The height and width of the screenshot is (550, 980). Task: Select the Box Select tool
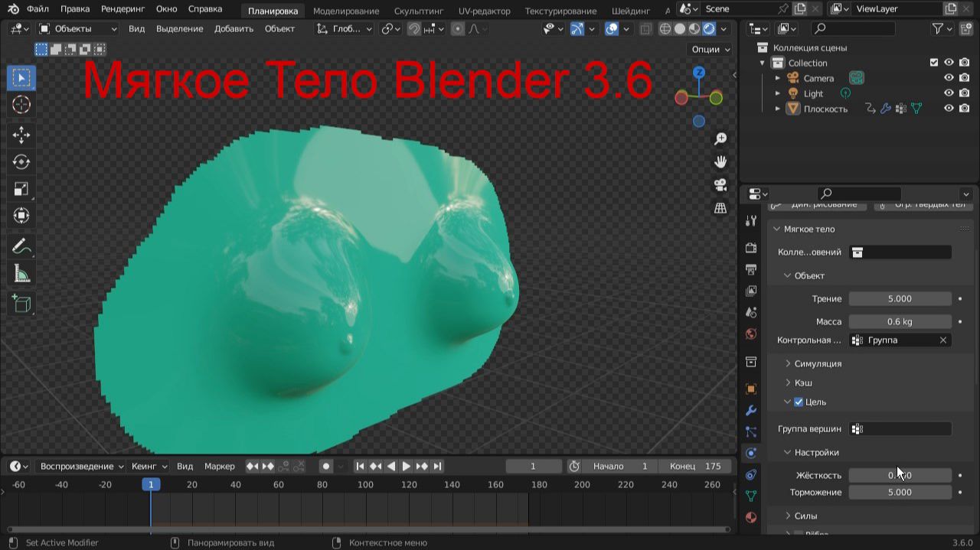coord(21,78)
